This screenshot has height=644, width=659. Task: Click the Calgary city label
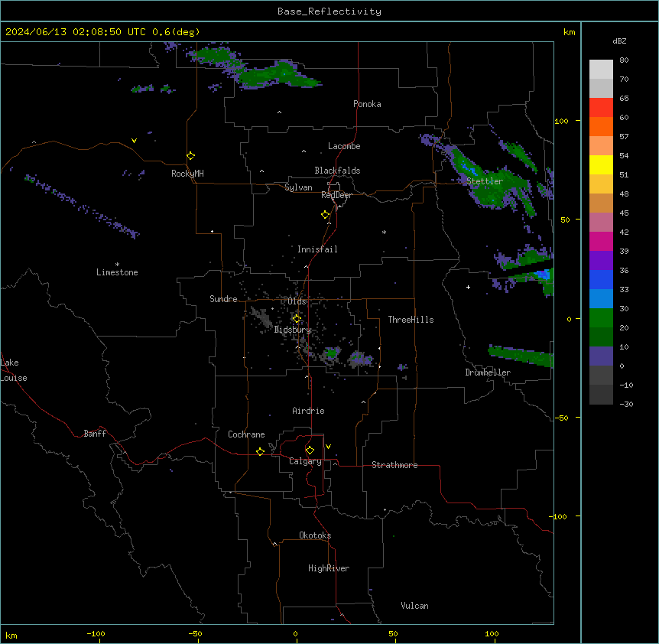click(x=305, y=461)
